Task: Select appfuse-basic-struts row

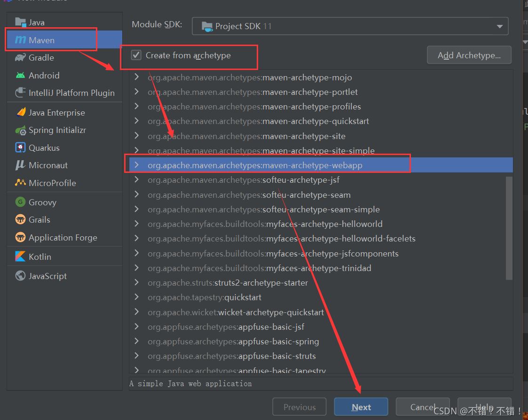Action: tap(321, 356)
